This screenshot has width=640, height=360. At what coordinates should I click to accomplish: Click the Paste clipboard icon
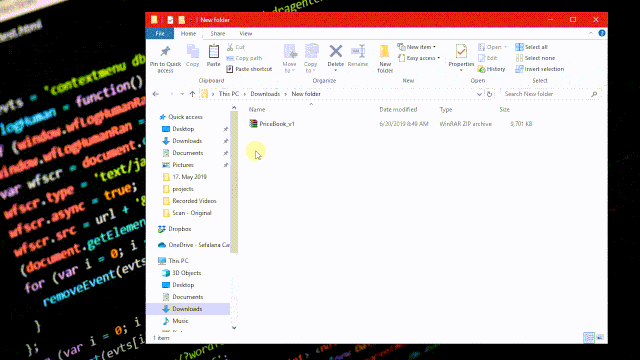pyautogui.click(x=213, y=52)
